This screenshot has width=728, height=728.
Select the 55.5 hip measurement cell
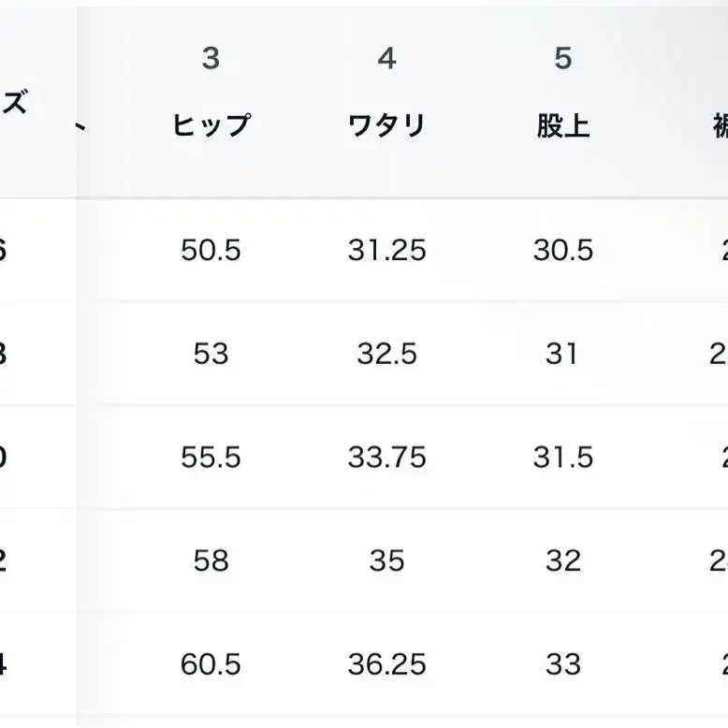[x=211, y=458]
